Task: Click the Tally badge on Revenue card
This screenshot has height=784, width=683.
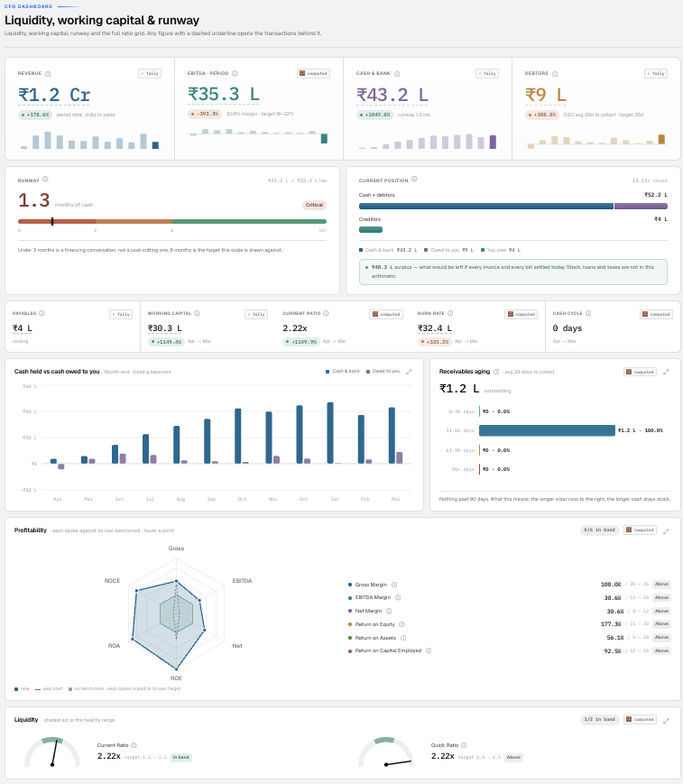Action: (x=150, y=73)
